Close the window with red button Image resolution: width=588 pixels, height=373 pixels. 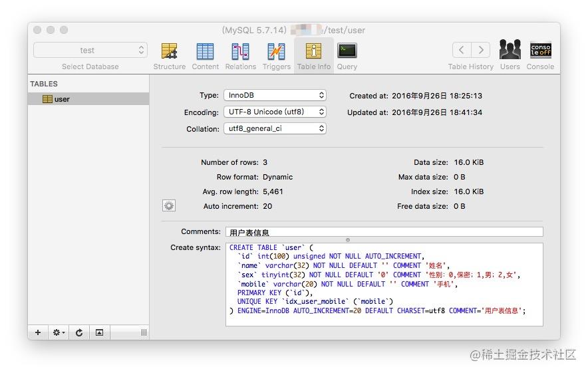37,30
